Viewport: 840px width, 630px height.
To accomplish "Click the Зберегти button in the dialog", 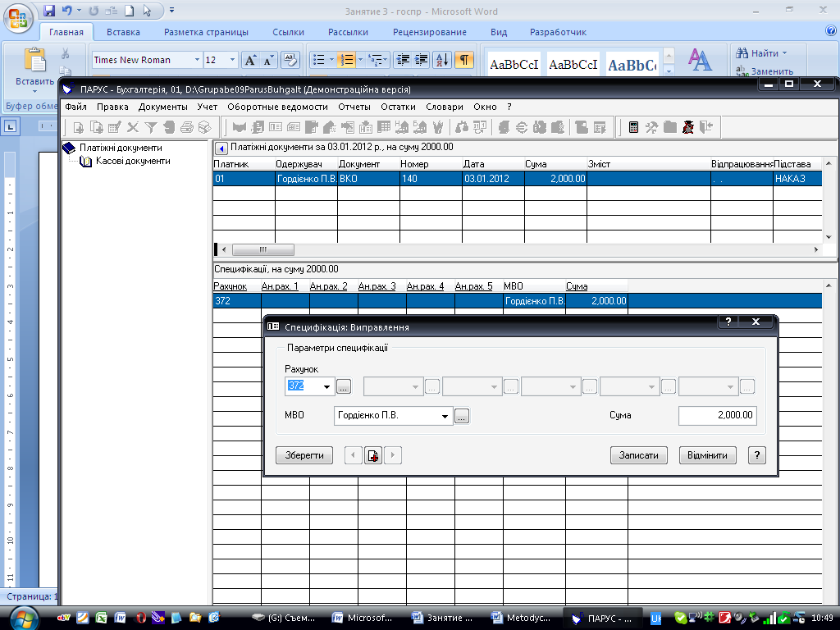I will click(304, 455).
